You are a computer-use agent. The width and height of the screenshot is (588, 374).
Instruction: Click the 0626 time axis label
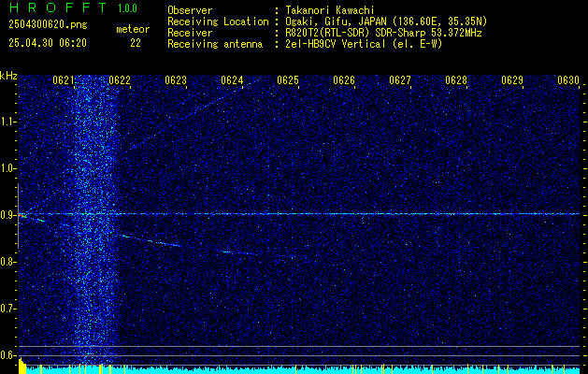[x=344, y=80]
